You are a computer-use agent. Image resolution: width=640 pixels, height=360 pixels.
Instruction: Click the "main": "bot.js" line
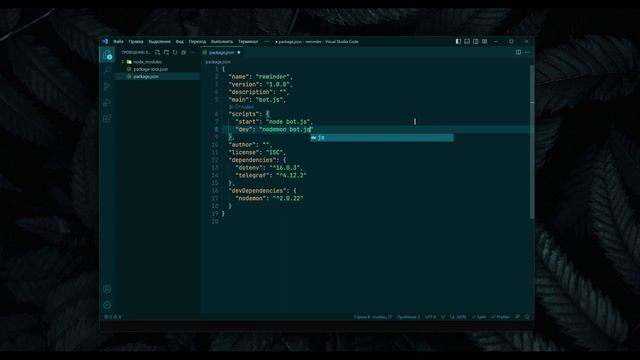pos(257,100)
